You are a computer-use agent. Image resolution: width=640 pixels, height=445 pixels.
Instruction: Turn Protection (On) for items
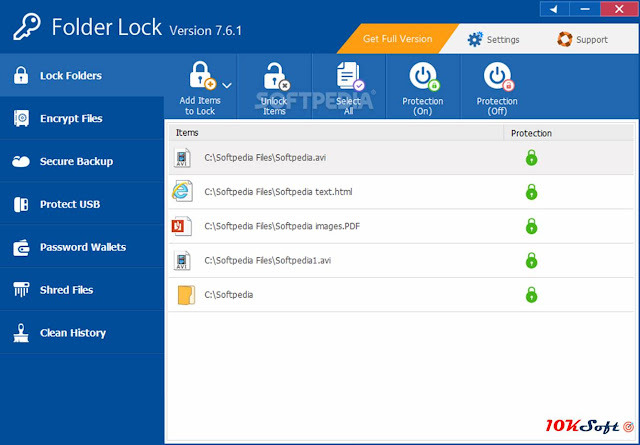coord(423,89)
